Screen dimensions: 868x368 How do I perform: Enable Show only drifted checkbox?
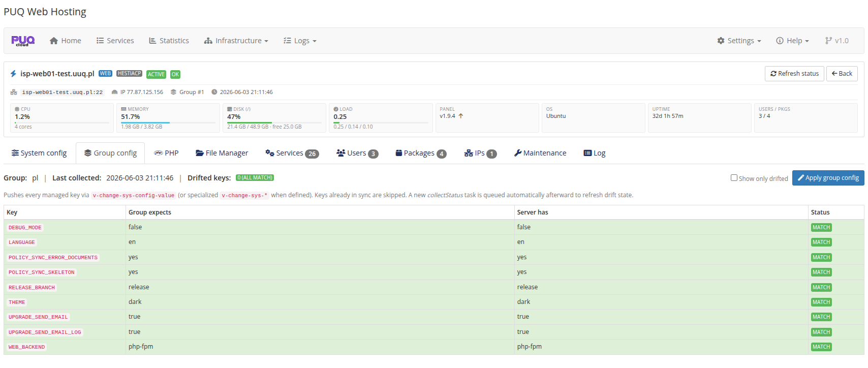pyautogui.click(x=734, y=178)
